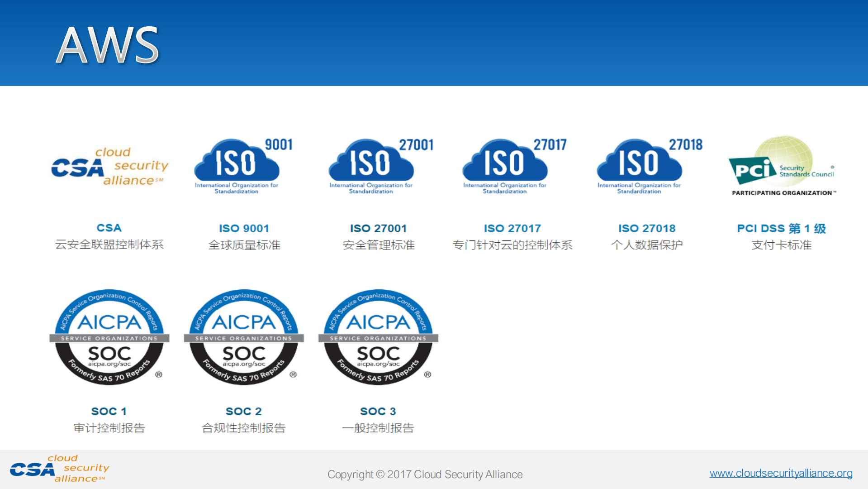The height and width of the screenshot is (489, 868).
Task: Click the 合规性控制报告 caption under SOC 2
Action: [244, 428]
